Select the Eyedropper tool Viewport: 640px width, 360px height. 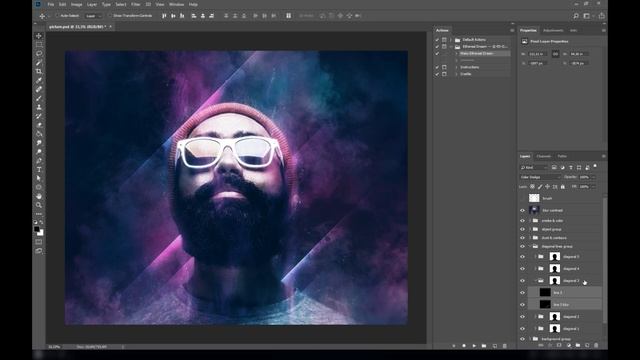(x=39, y=80)
